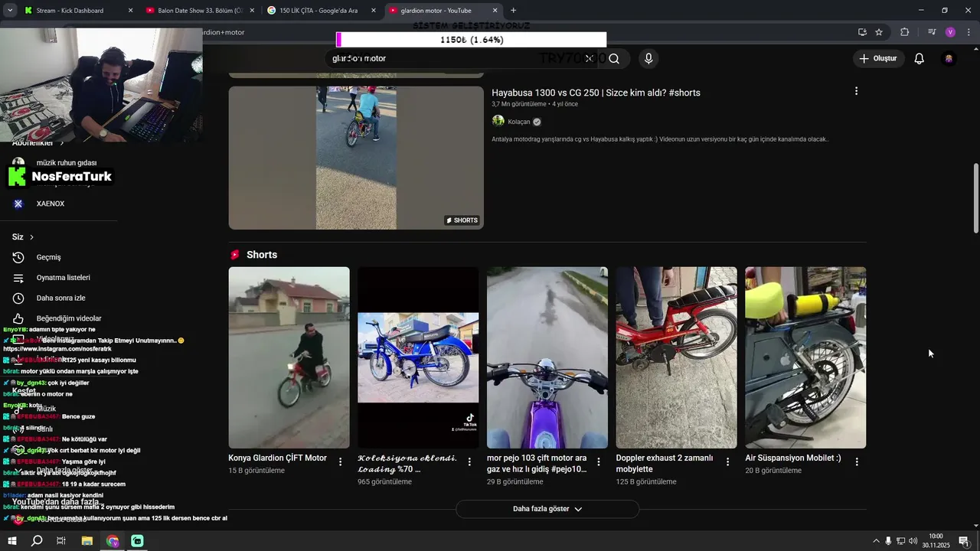This screenshot has height=551, width=980.
Task: Select glardion motor - YouTube tab
Action: click(443, 11)
